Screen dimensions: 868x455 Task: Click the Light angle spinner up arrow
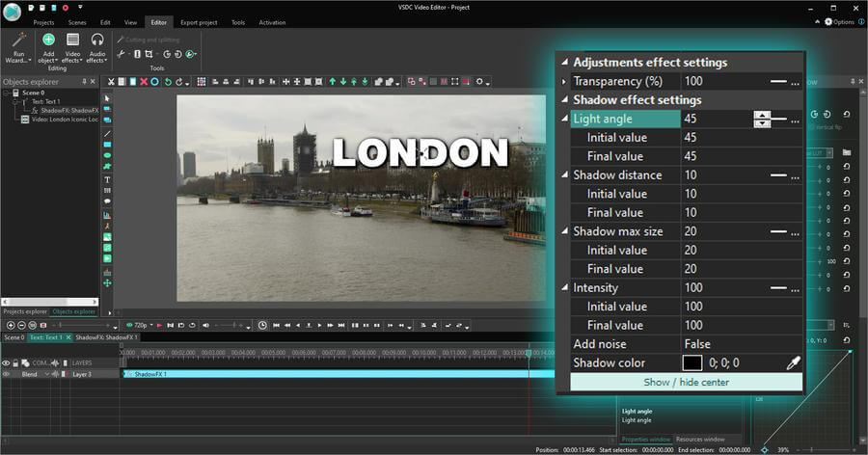[x=762, y=115]
